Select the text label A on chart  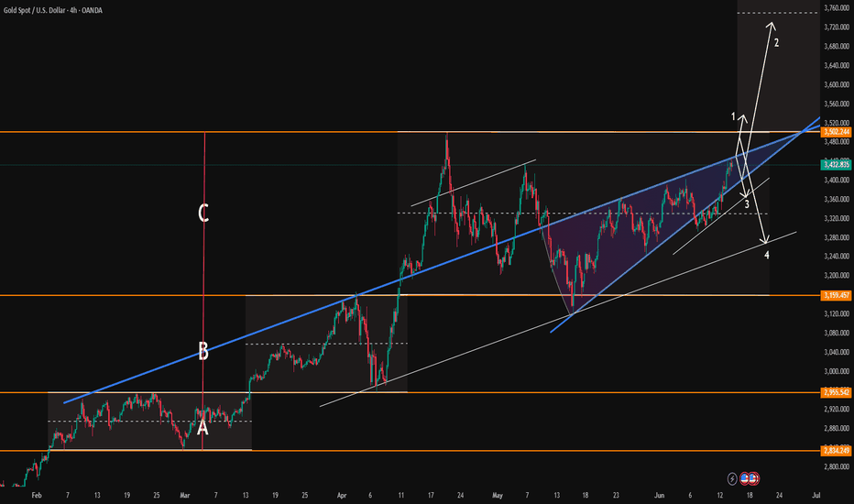203,428
